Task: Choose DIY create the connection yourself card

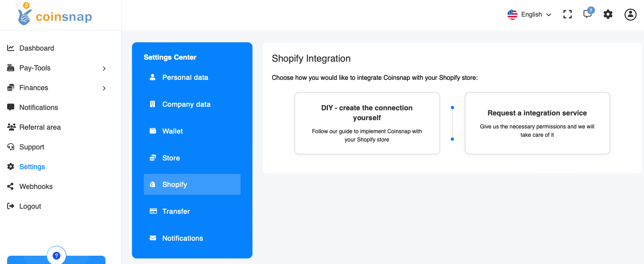Action: point(367,123)
